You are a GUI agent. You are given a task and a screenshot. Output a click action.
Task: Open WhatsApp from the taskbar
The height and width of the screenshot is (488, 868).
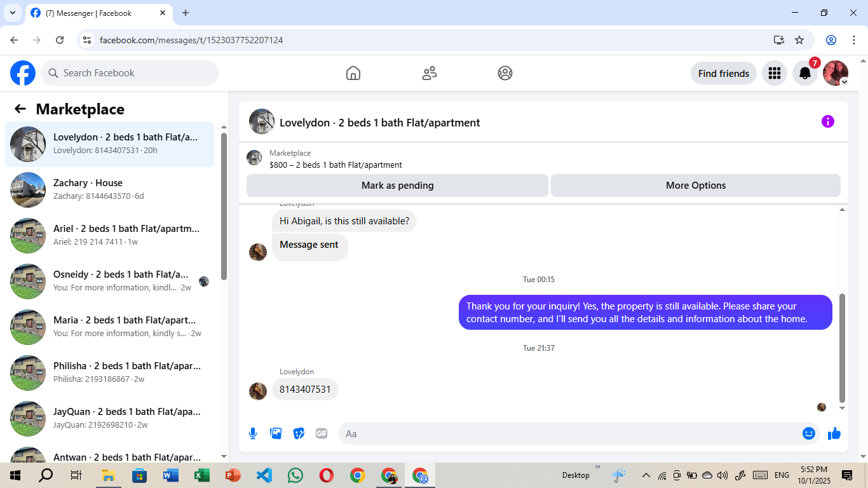click(295, 475)
